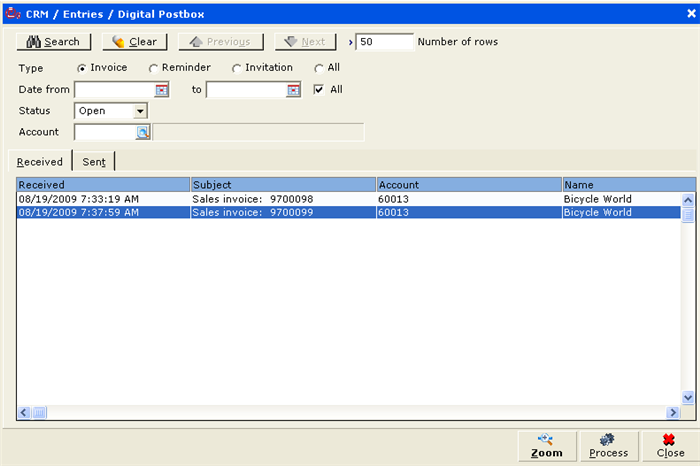The width and height of the screenshot is (700, 466).
Task: Click the date 'to' input field
Action: tap(246, 90)
